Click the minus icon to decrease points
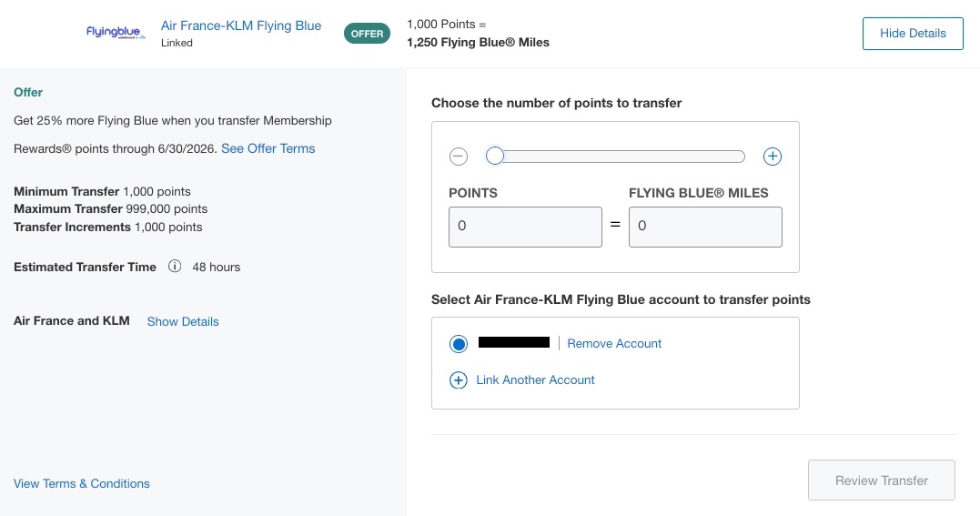The width and height of the screenshot is (980, 516). pyautogui.click(x=459, y=157)
